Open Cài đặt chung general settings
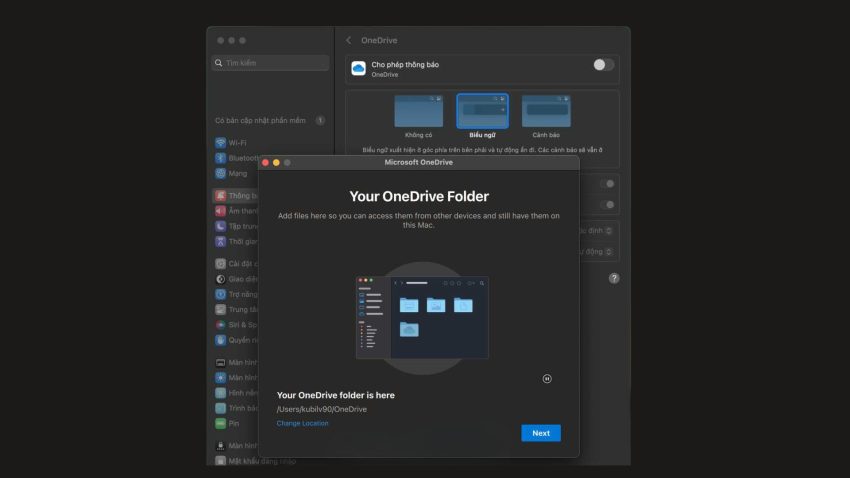This screenshot has width=850, height=478. pos(236,263)
